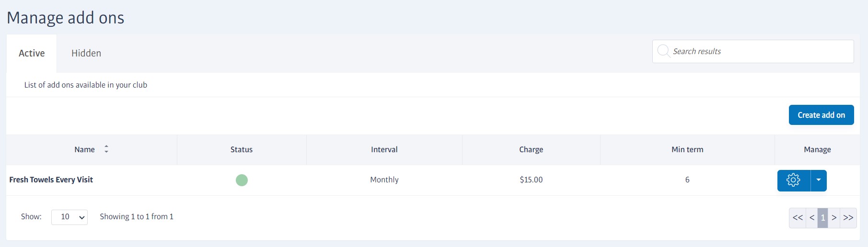The width and height of the screenshot is (868, 247).
Task: Select the Active tab
Action: [x=32, y=53]
